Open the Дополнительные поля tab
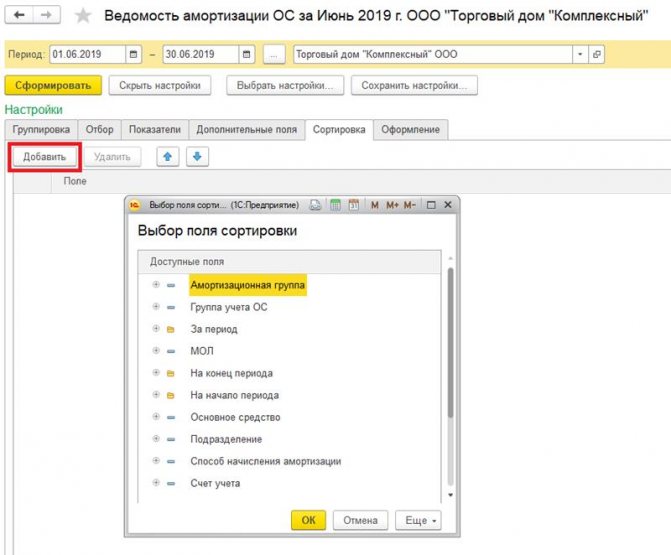 pos(246,130)
